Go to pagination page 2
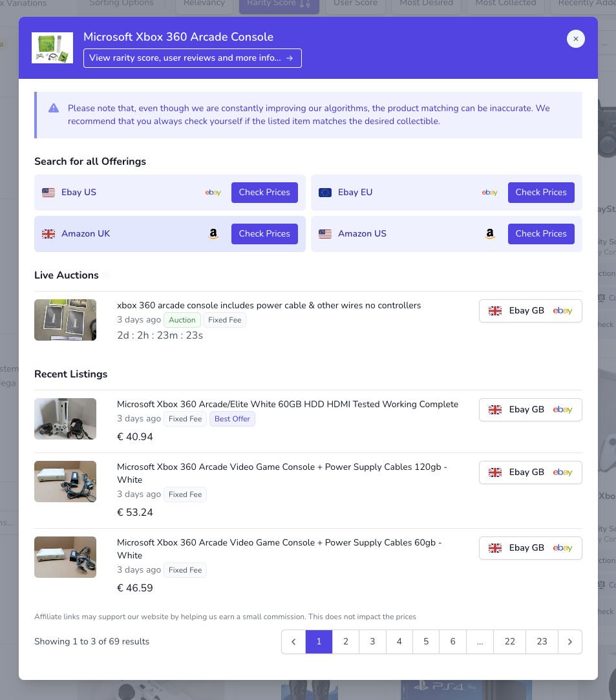Screen dimensions: 616x700 click(346, 642)
